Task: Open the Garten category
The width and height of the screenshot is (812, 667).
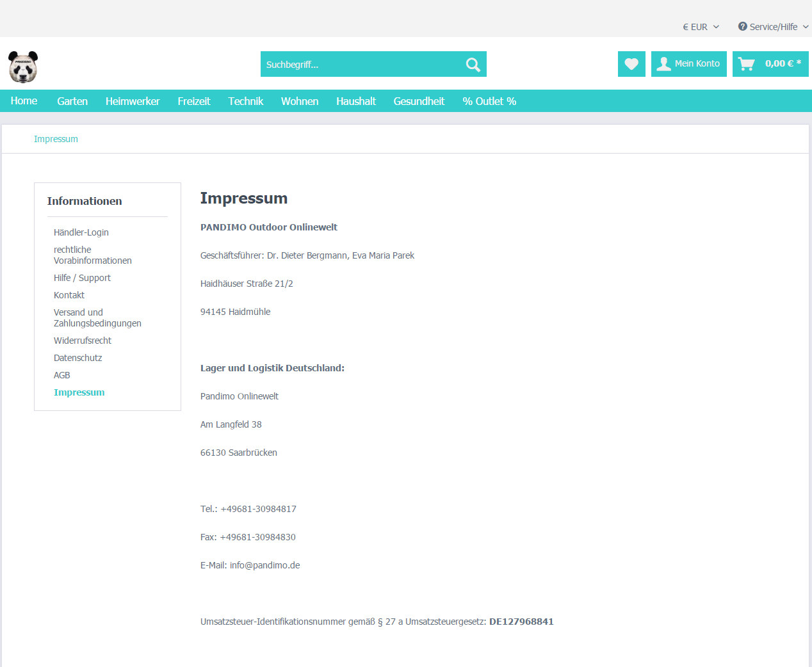Action: (x=72, y=101)
